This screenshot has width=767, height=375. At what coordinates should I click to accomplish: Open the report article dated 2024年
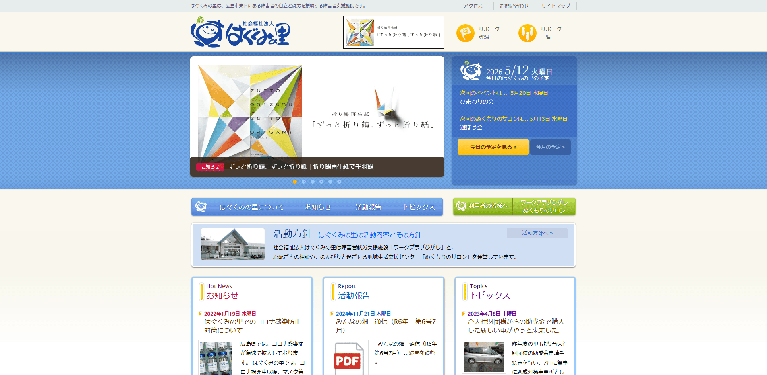386,326
